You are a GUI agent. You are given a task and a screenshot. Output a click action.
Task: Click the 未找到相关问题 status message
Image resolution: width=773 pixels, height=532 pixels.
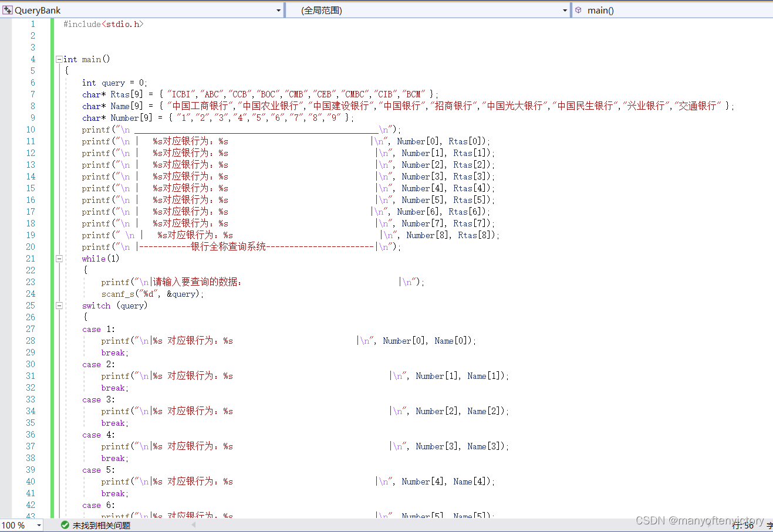[x=102, y=526]
